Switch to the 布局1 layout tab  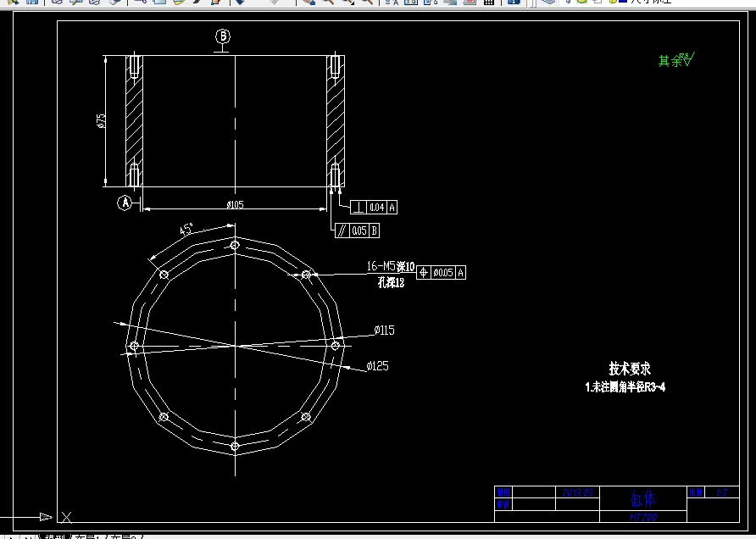pos(88,536)
